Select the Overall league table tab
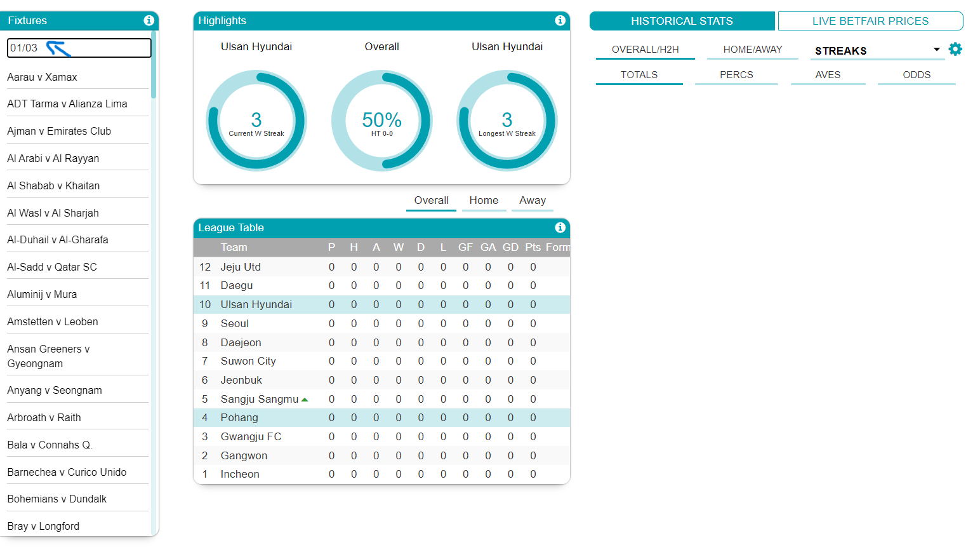The width and height of the screenshot is (980, 552). pos(431,201)
